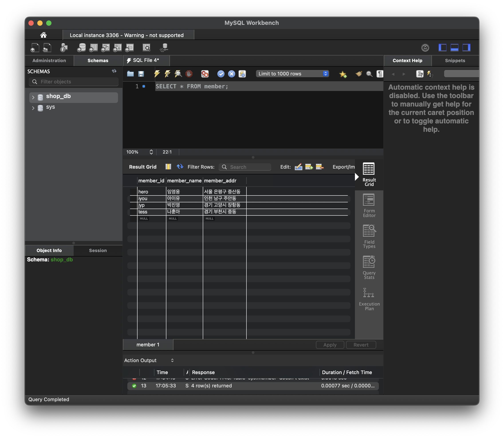Switch to the Schemas tab

click(98, 60)
